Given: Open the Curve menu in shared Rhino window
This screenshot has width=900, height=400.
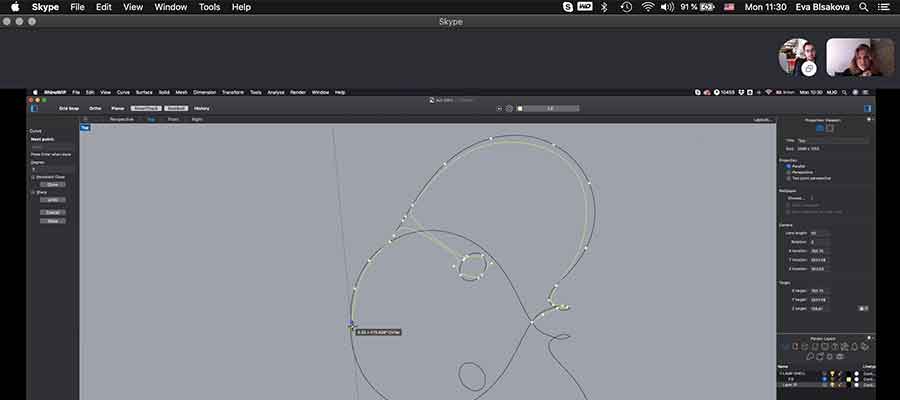Looking at the screenshot, I should pyautogui.click(x=123, y=92).
